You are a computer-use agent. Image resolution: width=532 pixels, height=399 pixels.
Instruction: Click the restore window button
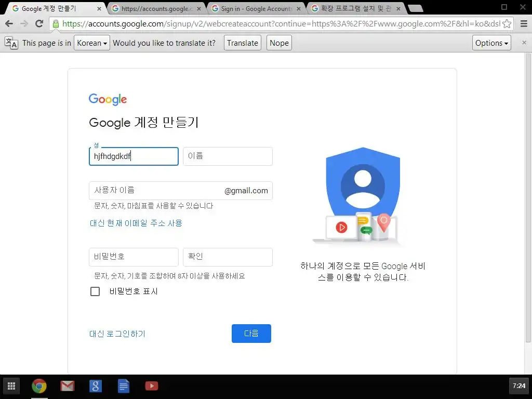pos(504,7)
